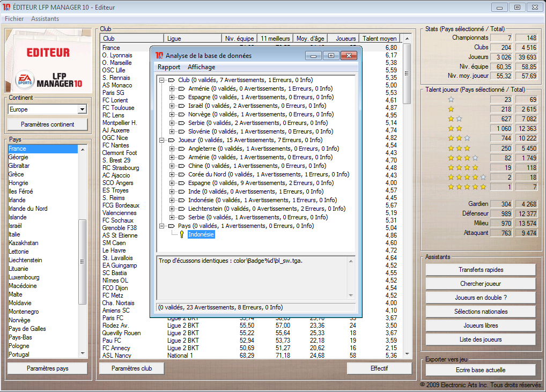Click the analysis dialog title bar icon

159,55
